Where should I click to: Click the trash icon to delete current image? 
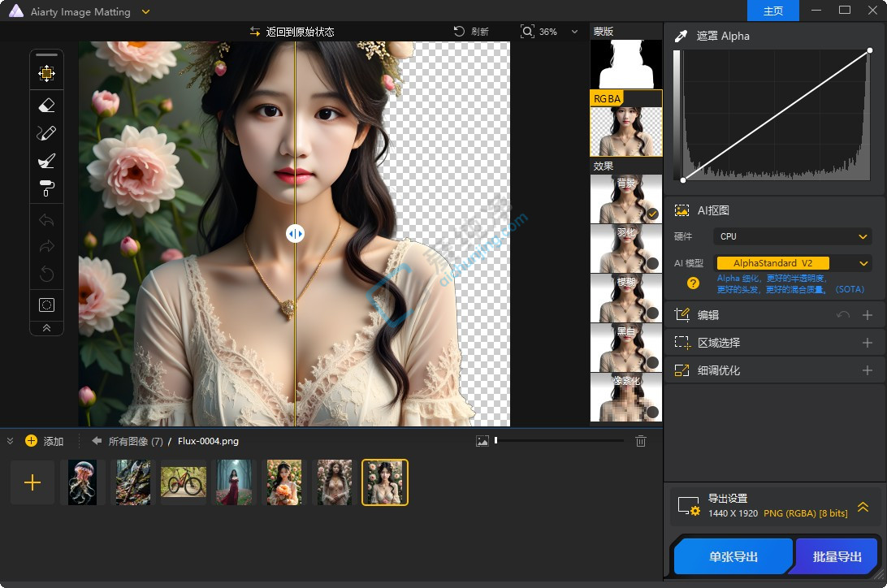[x=641, y=441]
